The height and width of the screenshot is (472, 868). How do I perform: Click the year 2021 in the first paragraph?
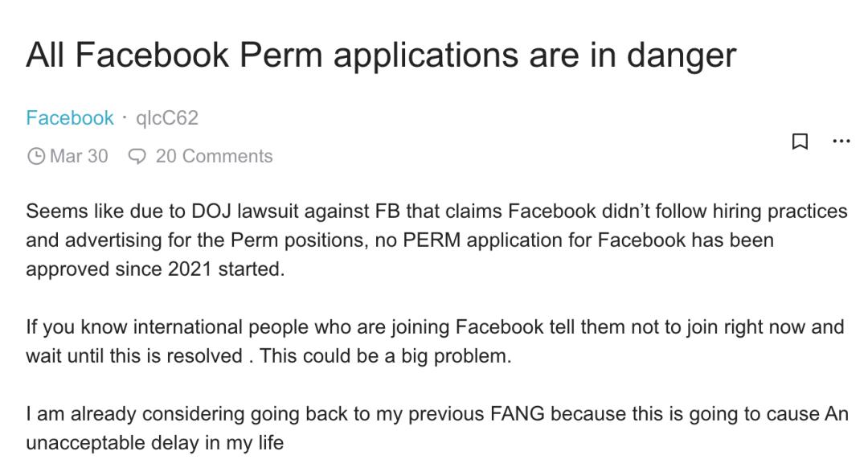(190, 269)
